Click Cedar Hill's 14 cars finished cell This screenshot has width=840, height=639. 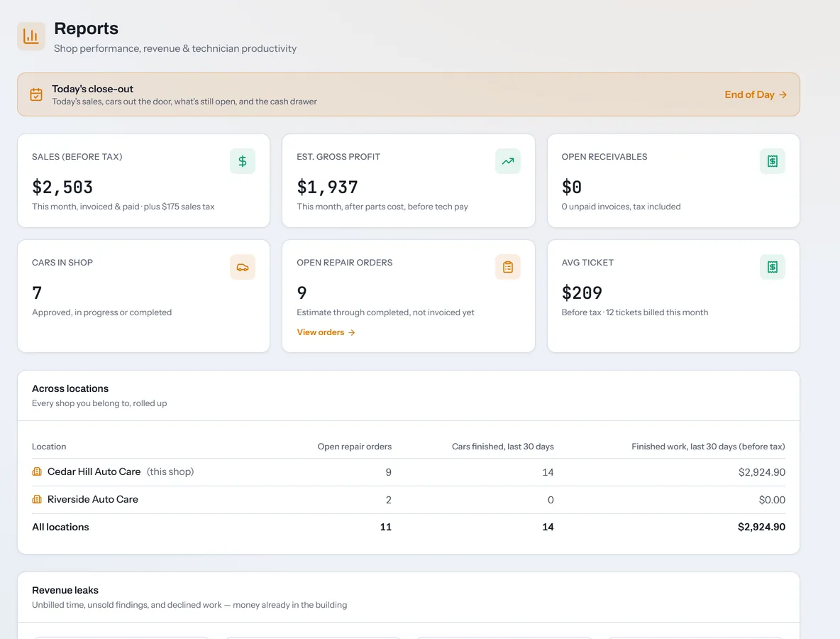click(x=548, y=472)
